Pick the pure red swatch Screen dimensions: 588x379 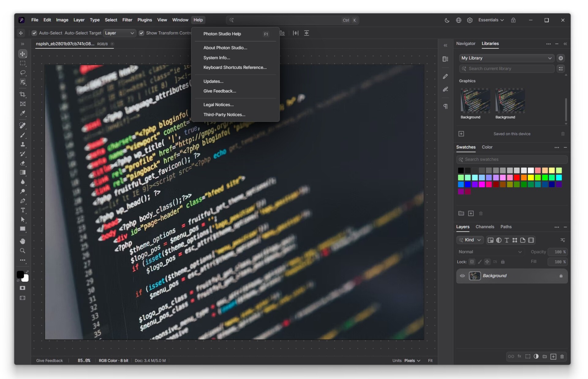pos(517,177)
